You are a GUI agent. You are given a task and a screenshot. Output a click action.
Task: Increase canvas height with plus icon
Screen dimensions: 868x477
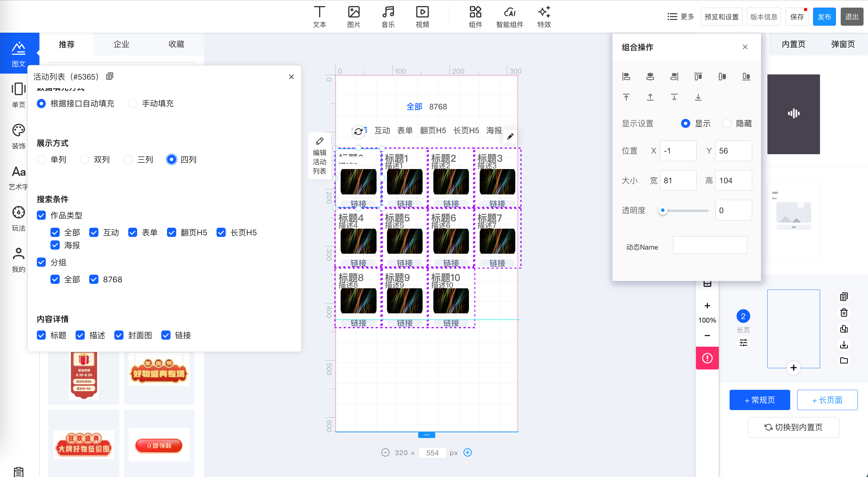pos(467,453)
